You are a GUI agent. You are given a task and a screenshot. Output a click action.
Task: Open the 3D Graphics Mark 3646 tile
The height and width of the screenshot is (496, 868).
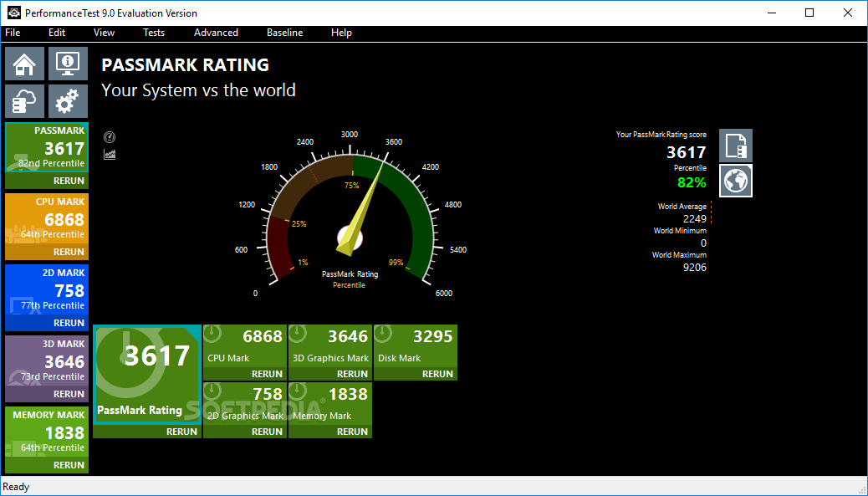(330, 346)
